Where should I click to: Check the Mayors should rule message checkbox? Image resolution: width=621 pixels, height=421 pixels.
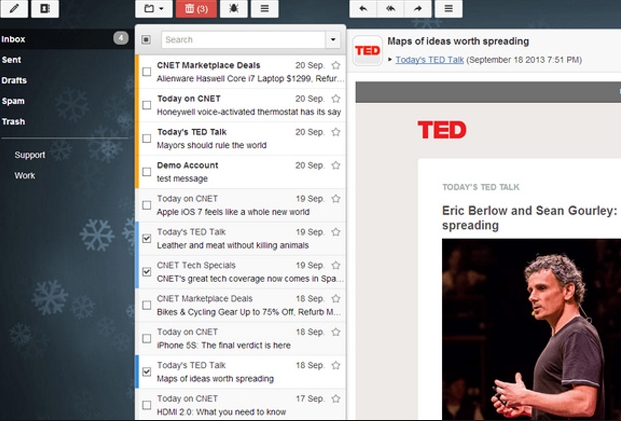coord(147,138)
